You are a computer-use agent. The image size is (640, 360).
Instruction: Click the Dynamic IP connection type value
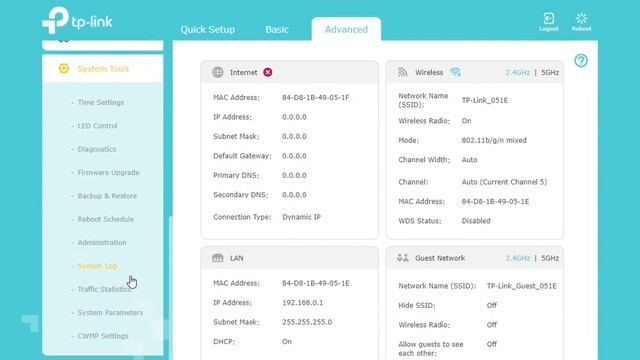(301, 217)
